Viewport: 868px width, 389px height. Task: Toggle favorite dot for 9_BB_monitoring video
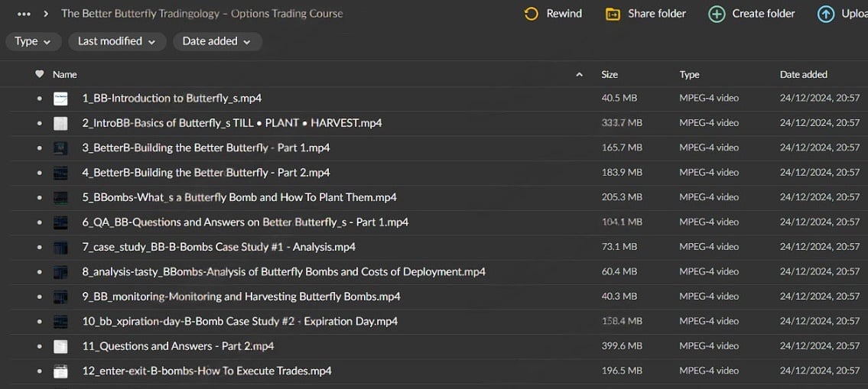coord(40,297)
